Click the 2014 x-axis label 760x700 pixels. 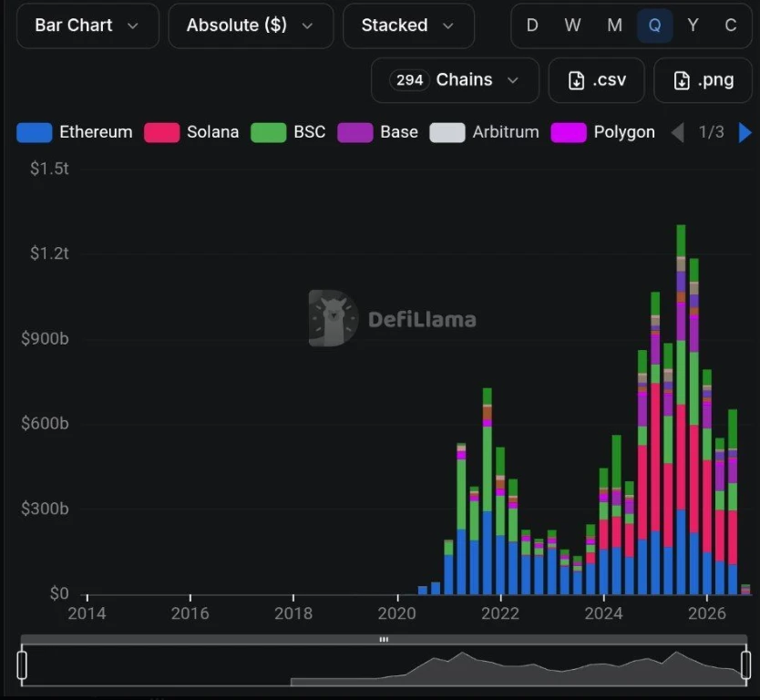[x=87, y=613]
